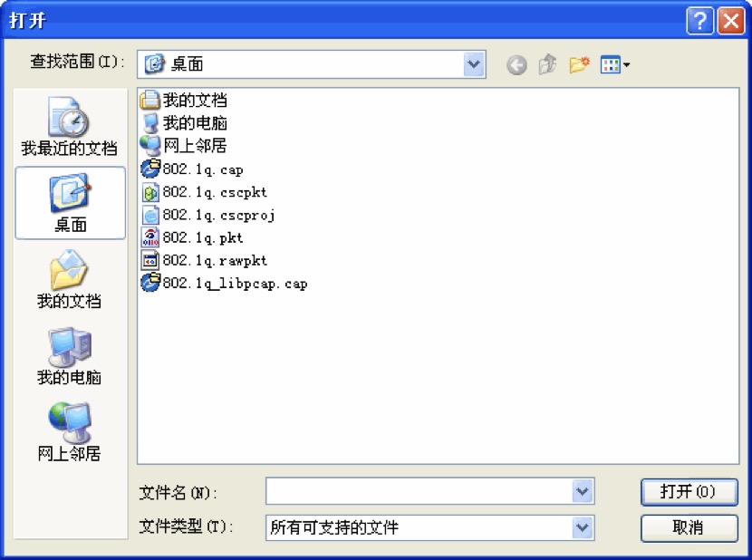Select the 802.1q.cscproj file
This screenshot has width=752, height=560.
pyautogui.click(x=217, y=215)
